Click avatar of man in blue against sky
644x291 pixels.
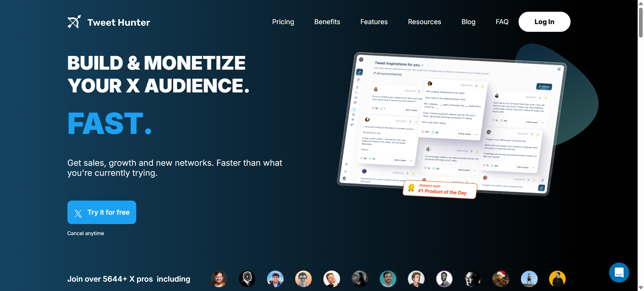click(x=275, y=279)
